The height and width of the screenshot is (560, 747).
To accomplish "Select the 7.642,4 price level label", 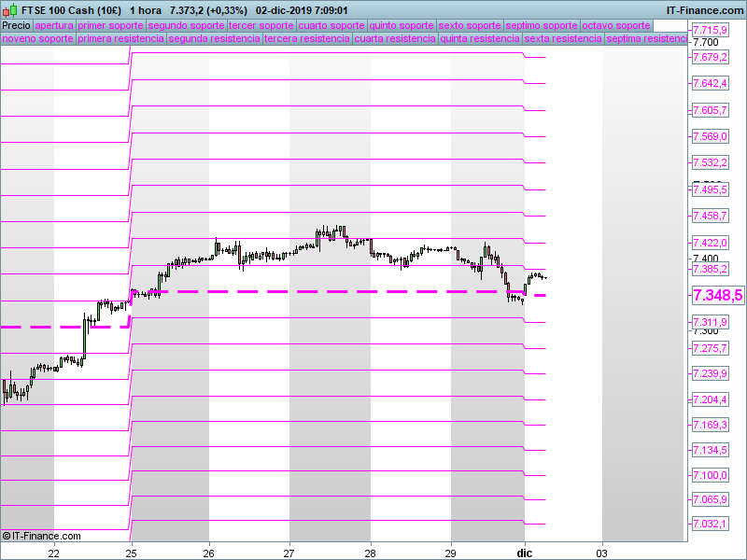I will (x=710, y=83).
